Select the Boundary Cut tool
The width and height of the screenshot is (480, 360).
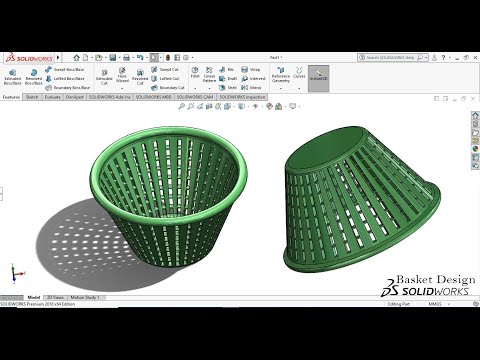(168, 87)
